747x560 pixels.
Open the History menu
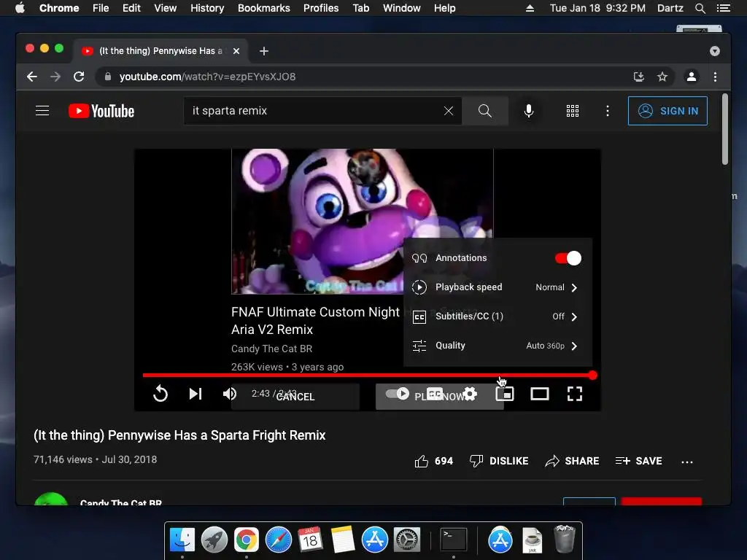click(x=207, y=8)
